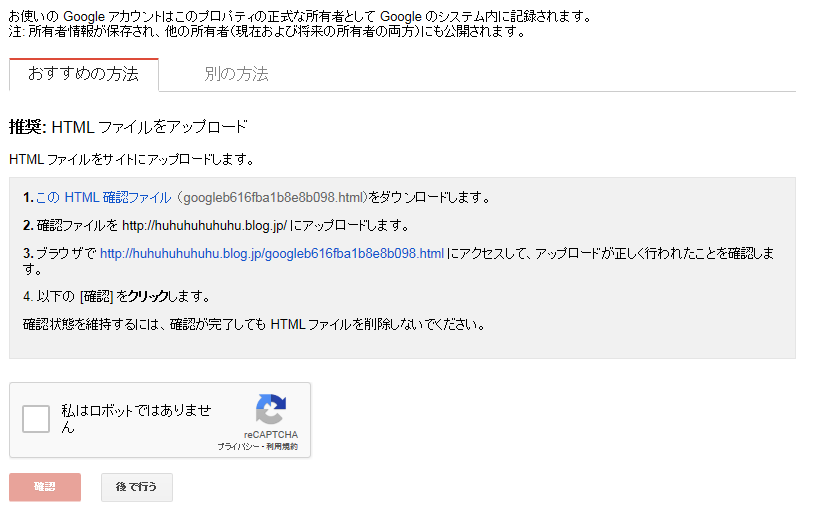This screenshot has height=513, width=816.
Task: Click the note about not deleting HTML file
Action: (254, 325)
